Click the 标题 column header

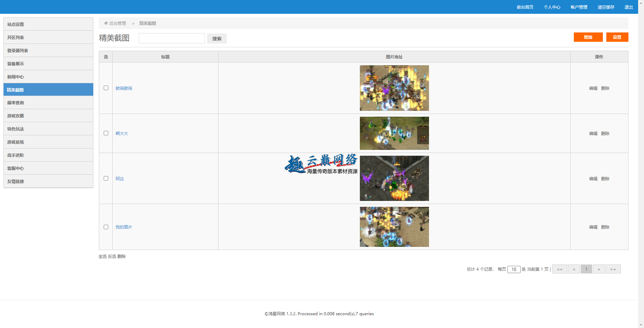(x=165, y=57)
